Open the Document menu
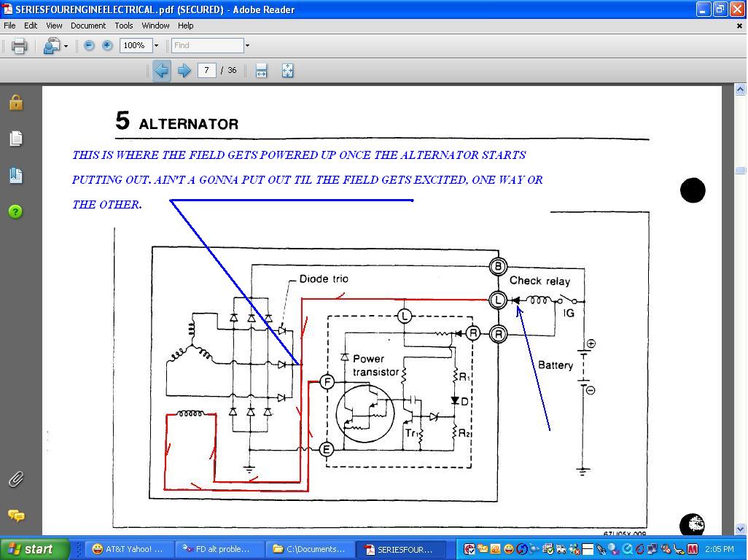The width and height of the screenshot is (748, 560). [x=88, y=26]
